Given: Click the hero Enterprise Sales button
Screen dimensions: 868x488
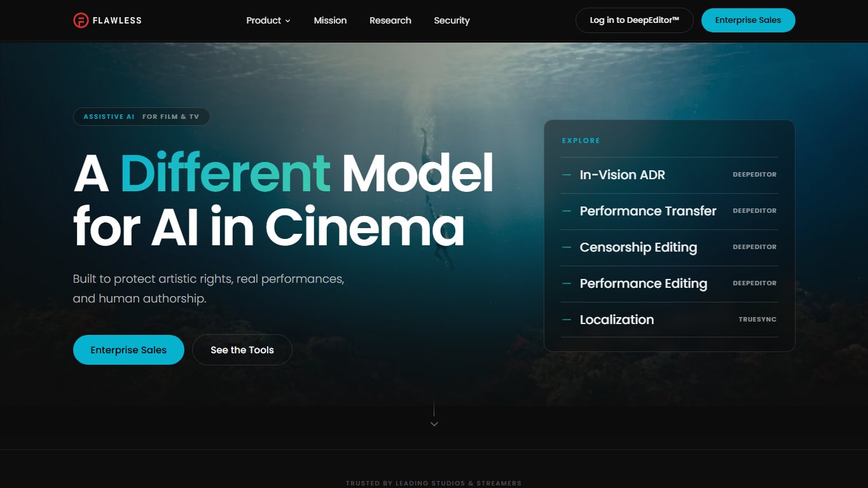Looking at the screenshot, I should click(x=128, y=350).
